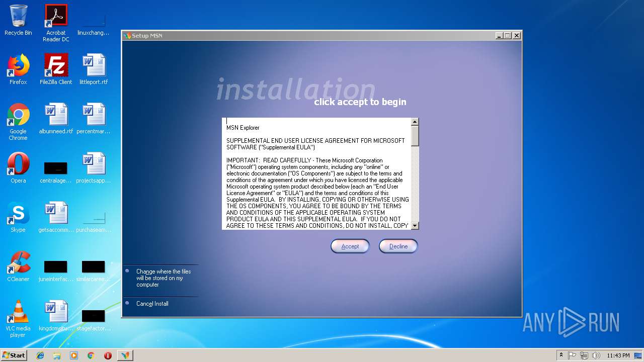Open the linuxchang... desktop file

[x=94, y=23]
